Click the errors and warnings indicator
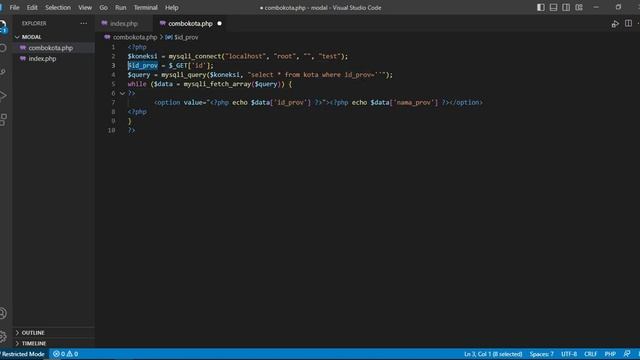 click(x=65, y=354)
